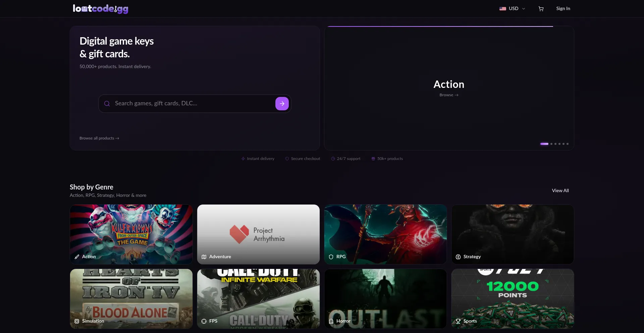This screenshot has height=333, width=644.
Task: Click the magnifier icon in the search bar
Action: pos(107,104)
